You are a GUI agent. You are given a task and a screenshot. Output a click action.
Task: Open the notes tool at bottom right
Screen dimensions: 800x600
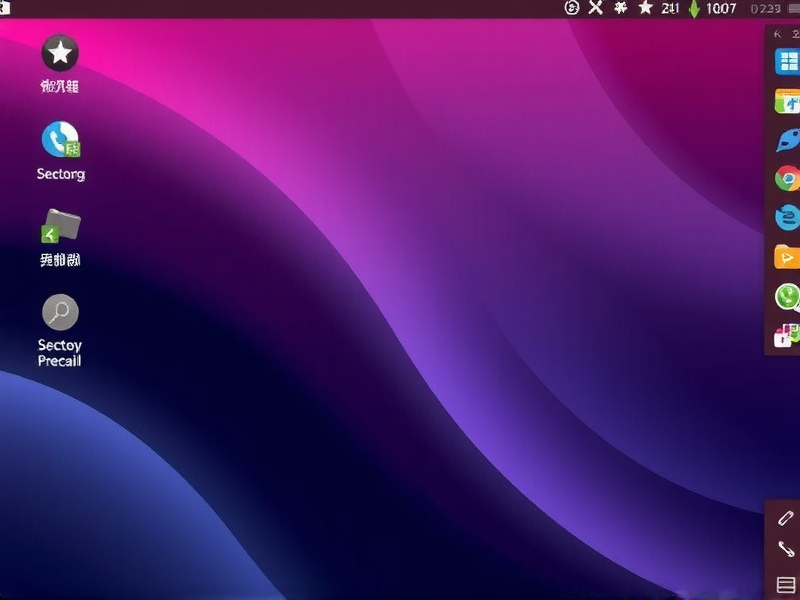(x=783, y=583)
